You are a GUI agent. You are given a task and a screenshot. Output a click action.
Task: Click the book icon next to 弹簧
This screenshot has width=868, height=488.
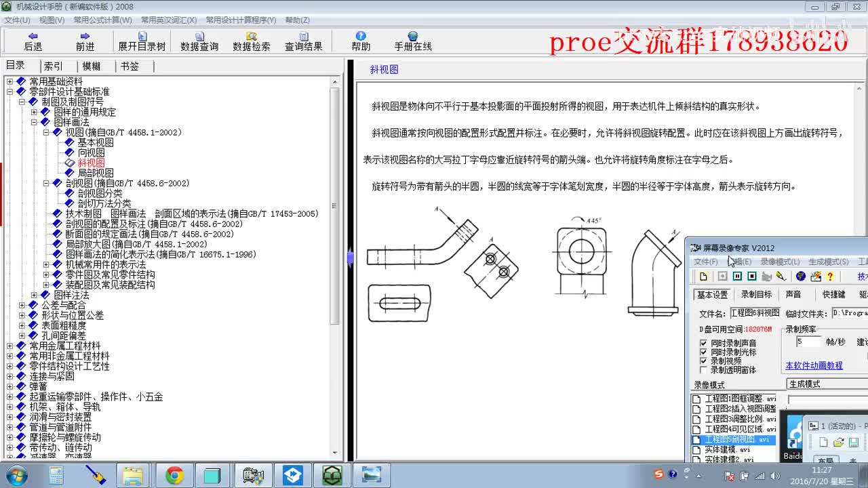(21, 386)
